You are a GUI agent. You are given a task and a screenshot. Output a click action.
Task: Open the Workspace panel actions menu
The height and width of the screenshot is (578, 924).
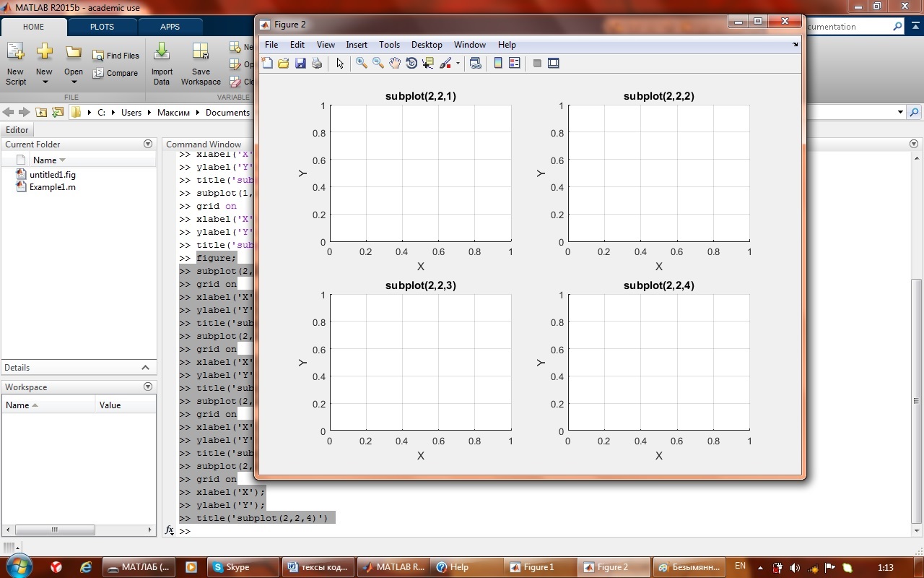point(148,387)
